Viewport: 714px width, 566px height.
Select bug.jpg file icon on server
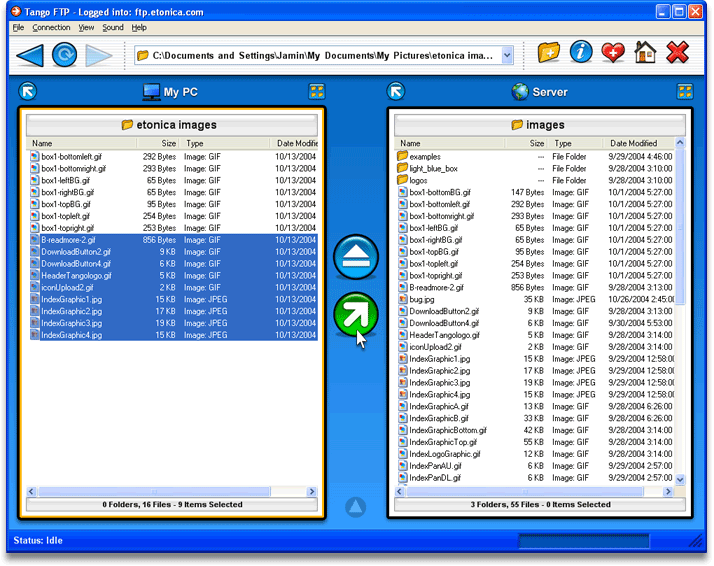tap(403, 299)
